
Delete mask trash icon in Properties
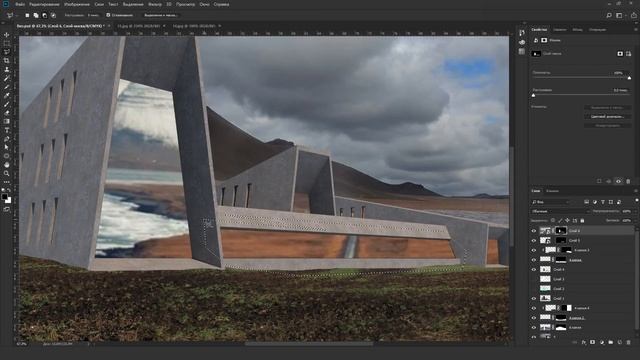pyautogui.click(x=628, y=181)
